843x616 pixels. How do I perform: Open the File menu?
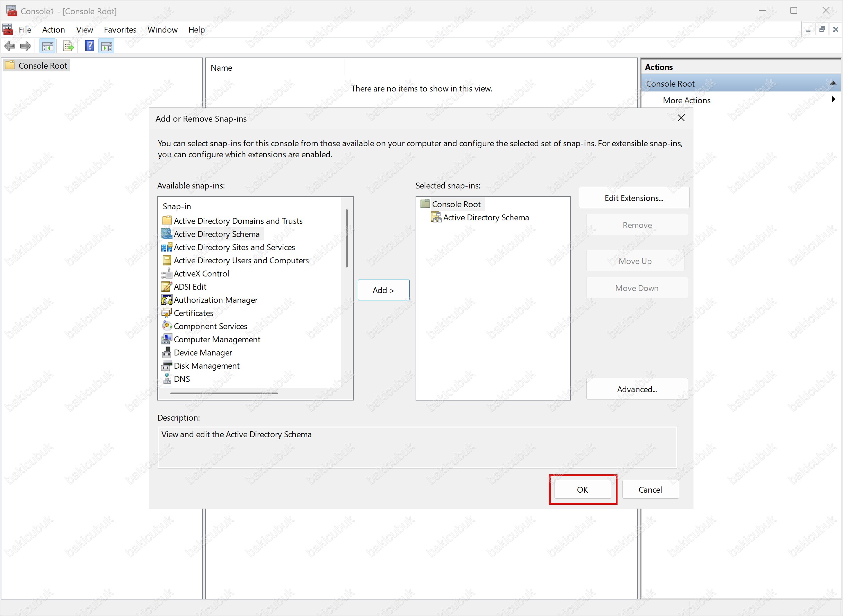click(x=25, y=29)
